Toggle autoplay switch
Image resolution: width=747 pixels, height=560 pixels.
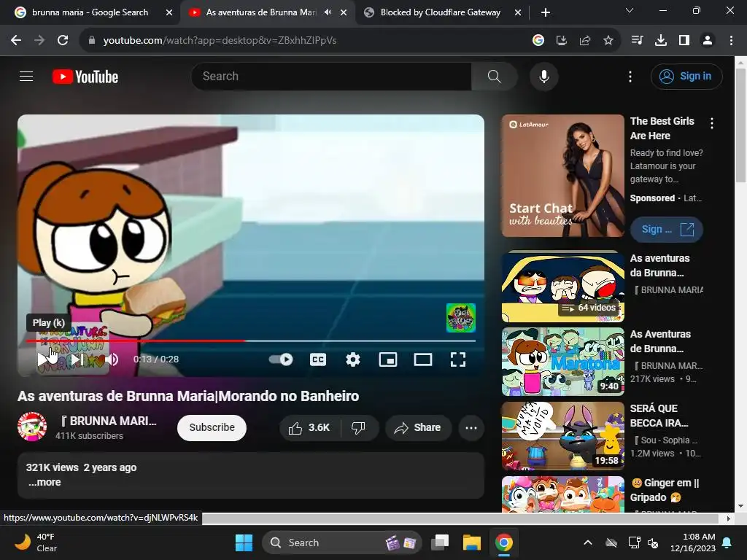tap(281, 359)
